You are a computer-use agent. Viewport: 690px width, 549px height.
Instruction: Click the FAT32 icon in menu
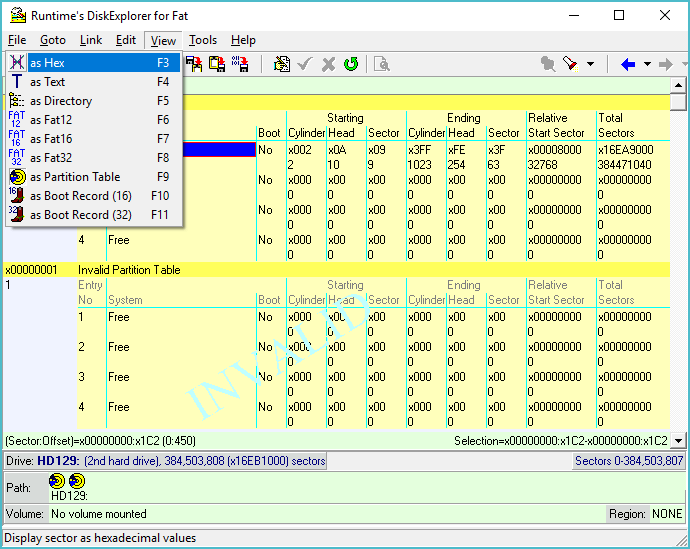pos(17,158)
